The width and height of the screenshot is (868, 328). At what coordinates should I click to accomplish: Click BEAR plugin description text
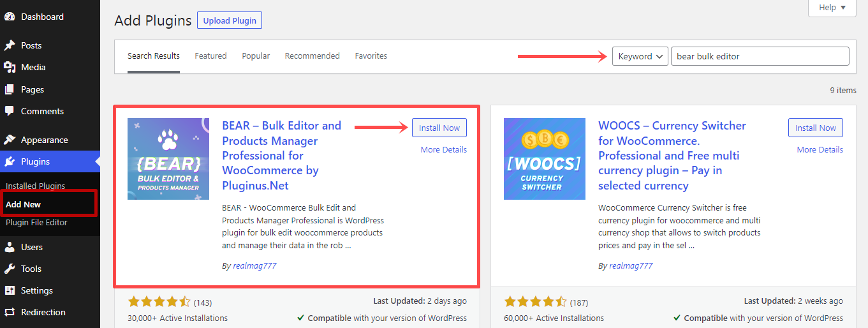303,227
